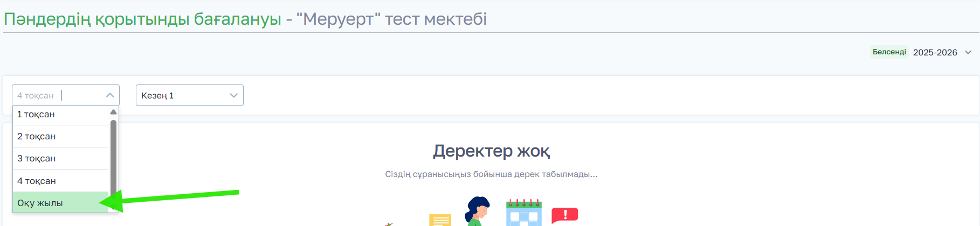This screenshot has height=226, width=980.
Task: Click the "Пәндердің қорытынды бағалануы" page title
Action: click(142, 19)
